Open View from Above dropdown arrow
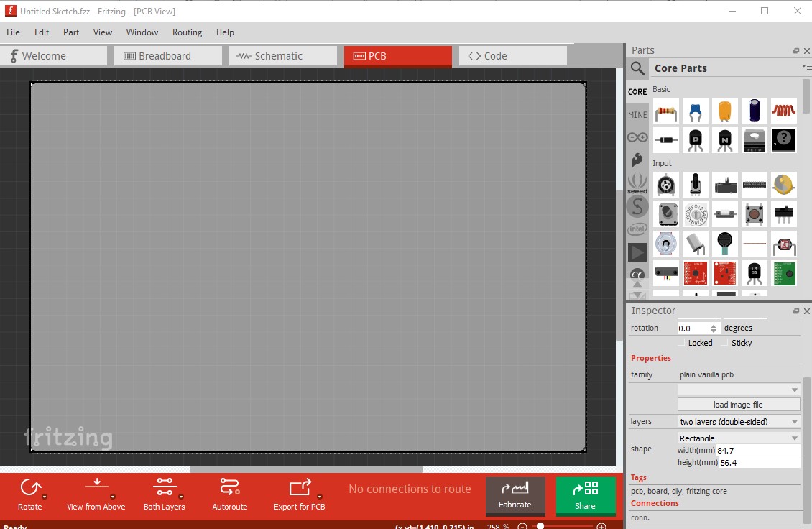812x529 pixels. (113, 497)
